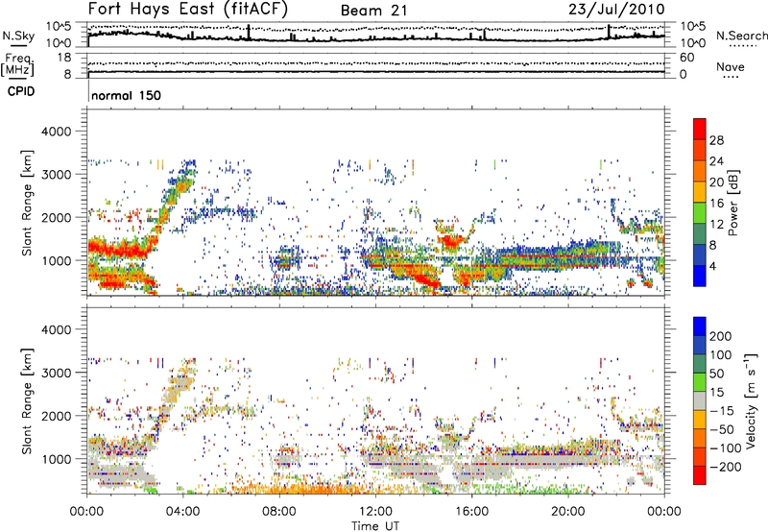Select the '08:00' time tick label
The image size is (768, 532).
278,512
